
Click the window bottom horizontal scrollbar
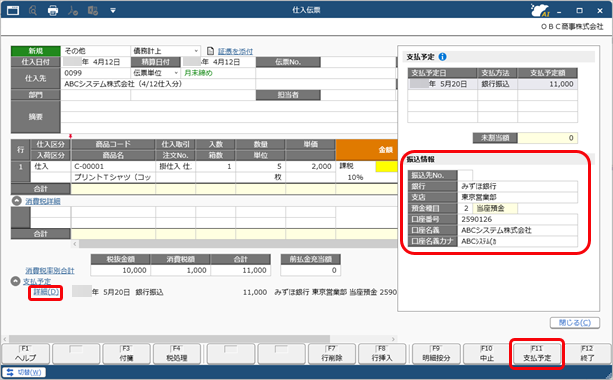[169, 339]
